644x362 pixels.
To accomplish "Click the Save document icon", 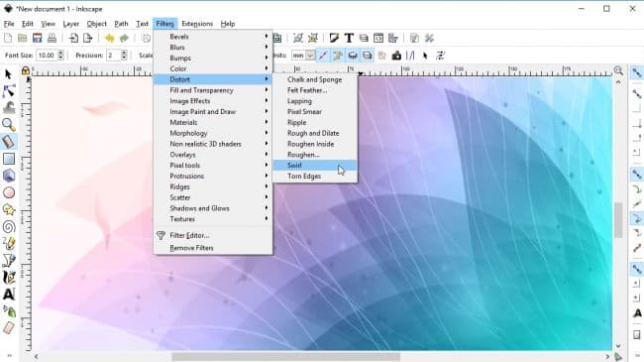I will tap(37, 39).
